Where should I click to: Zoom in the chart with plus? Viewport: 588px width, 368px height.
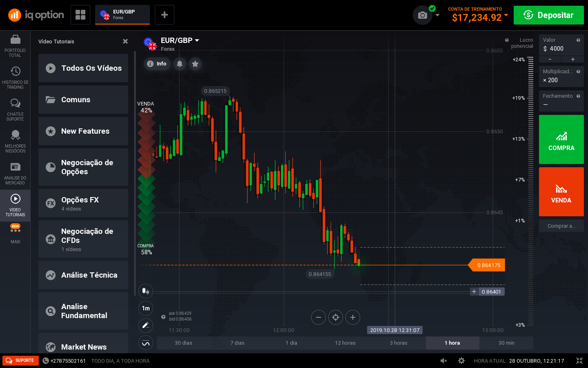click(353, 317)
